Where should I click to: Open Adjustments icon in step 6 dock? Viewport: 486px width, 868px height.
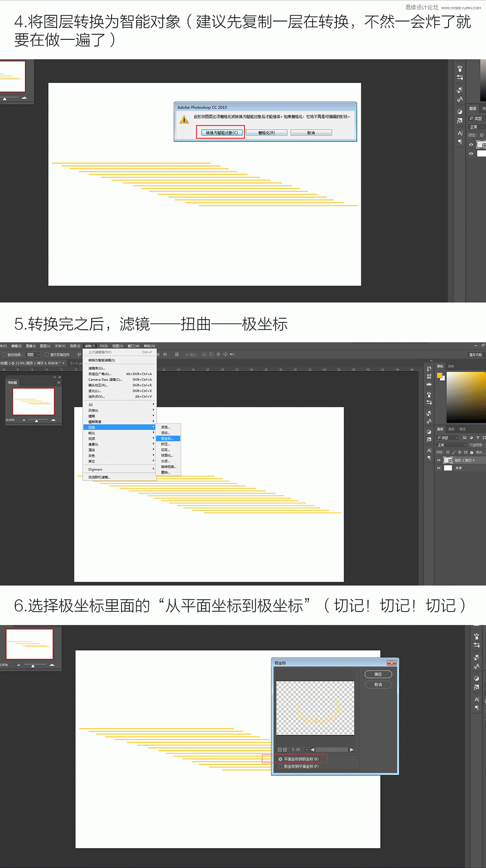(x=476, y=678)
